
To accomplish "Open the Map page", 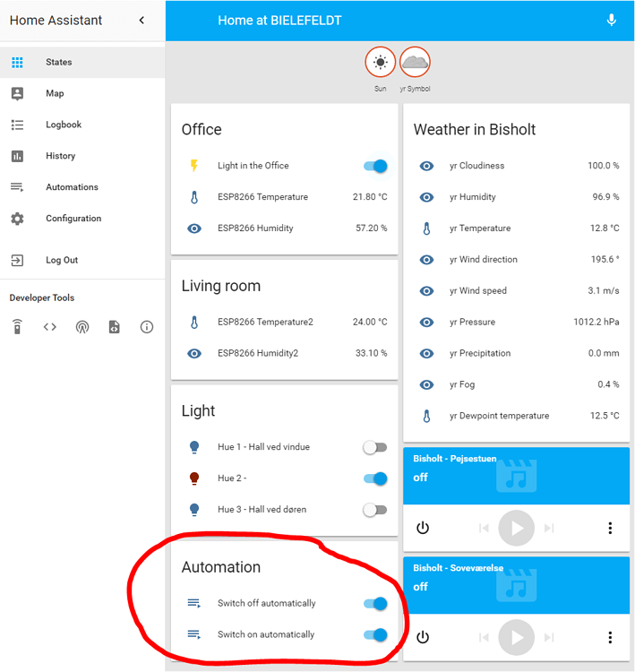I will (82, 93).
